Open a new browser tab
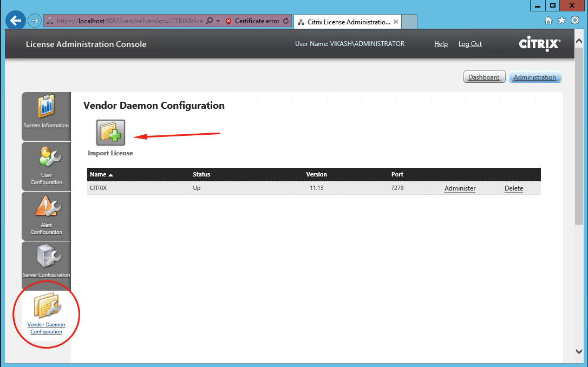The image size is (588, 367). point(409,22)
